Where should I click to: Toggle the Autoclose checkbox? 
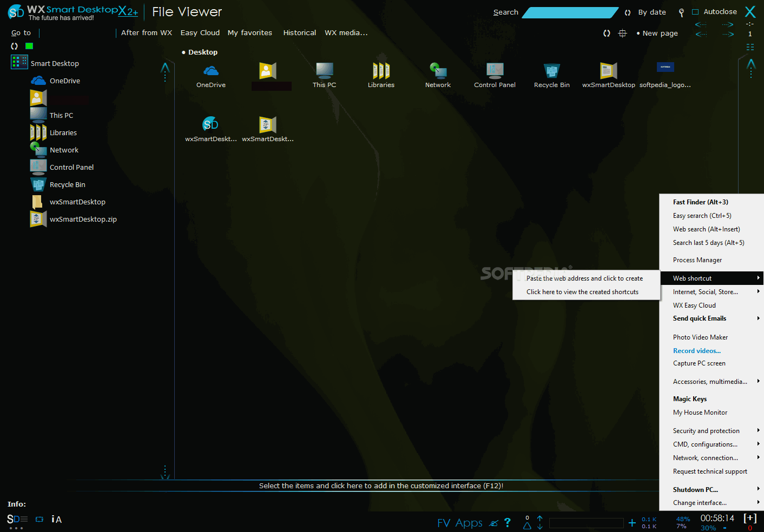pyautogui.click(x=696, y=12)
